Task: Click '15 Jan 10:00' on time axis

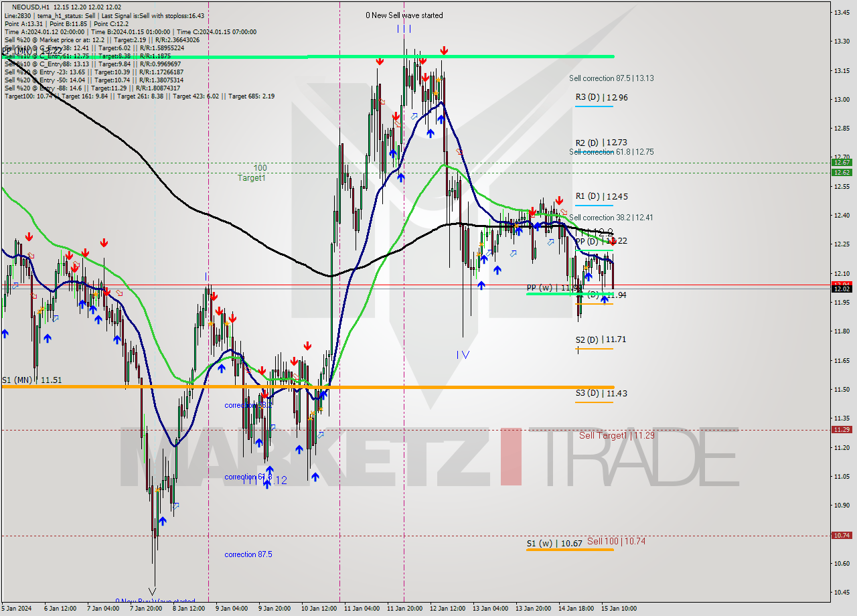Action: pyautogui.click(x=619, y=609)
